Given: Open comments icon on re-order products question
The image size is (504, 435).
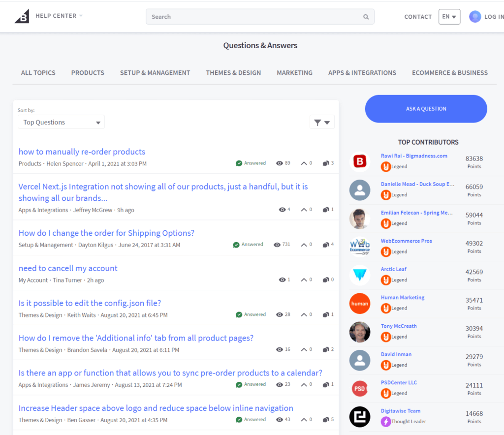Looking at the screenshot, I should point(326,163).
